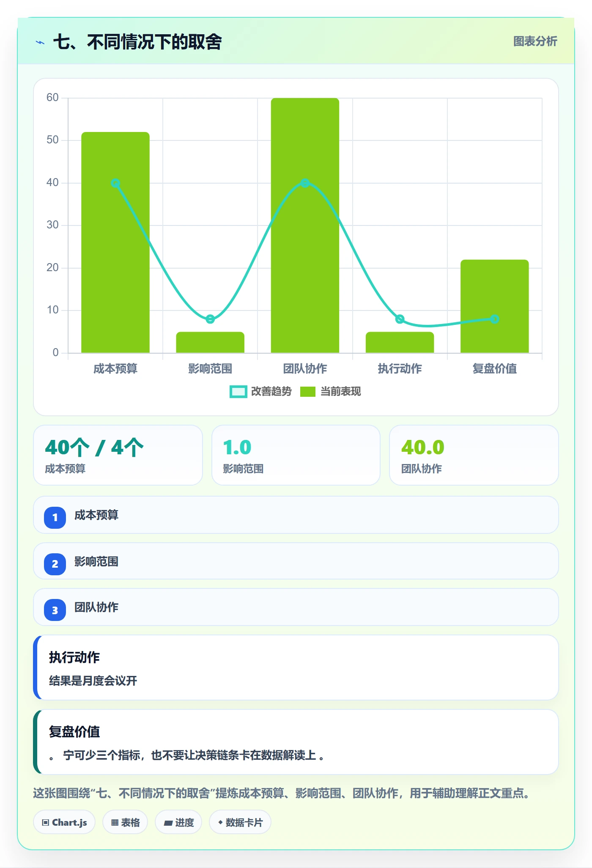Click the 复盘价值 card heading
Screen dimensions: 592x868
pos(74,732)
